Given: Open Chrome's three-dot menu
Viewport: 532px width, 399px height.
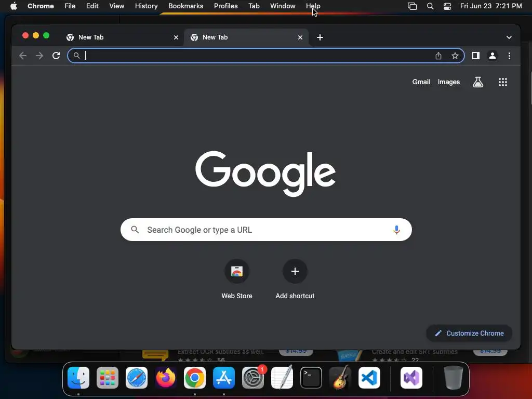Looking at the screenshot, I should tap(509, 56).
